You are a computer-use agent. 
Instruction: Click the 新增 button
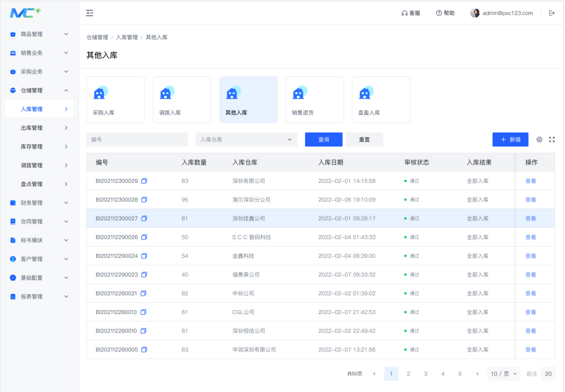(510, 139)
